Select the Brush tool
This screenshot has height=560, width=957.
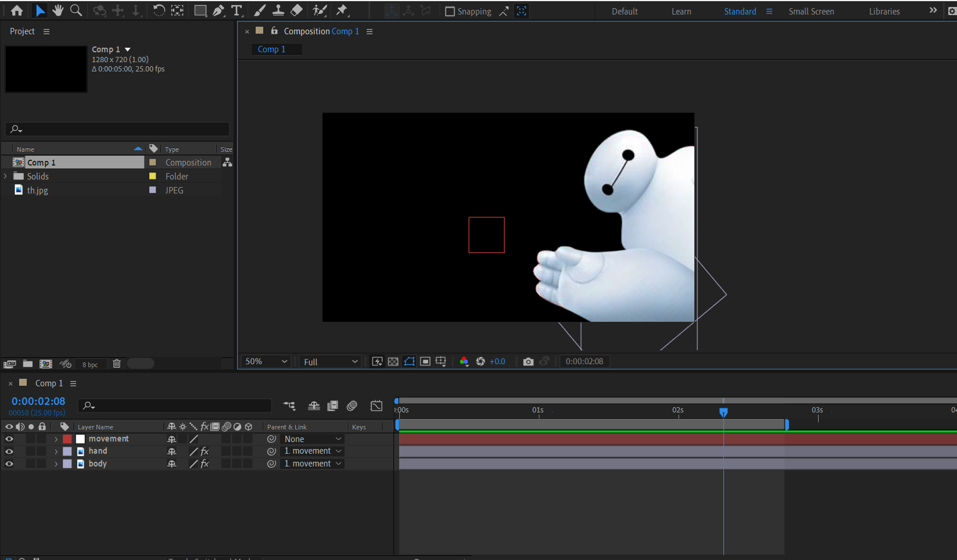260,10
